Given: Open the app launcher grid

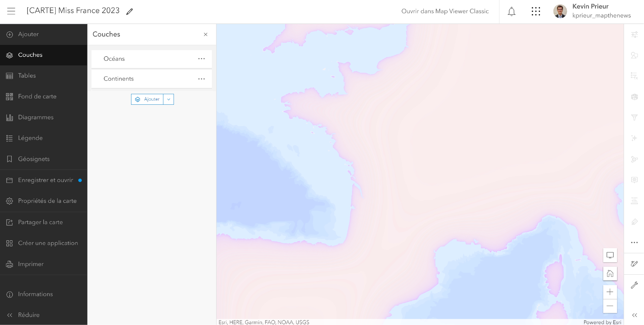Looking at the screenshot, I should (535, 11).
